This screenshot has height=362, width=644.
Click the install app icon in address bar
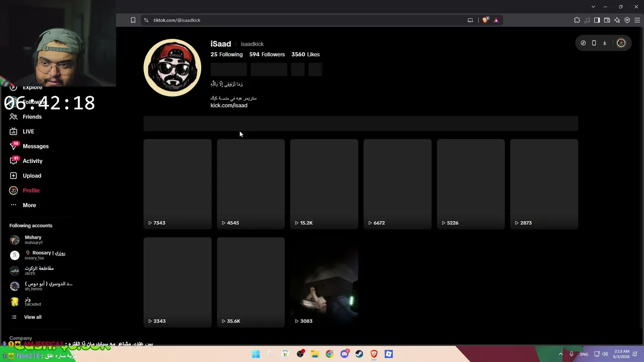pyautogui.click(x=470, y=20)
